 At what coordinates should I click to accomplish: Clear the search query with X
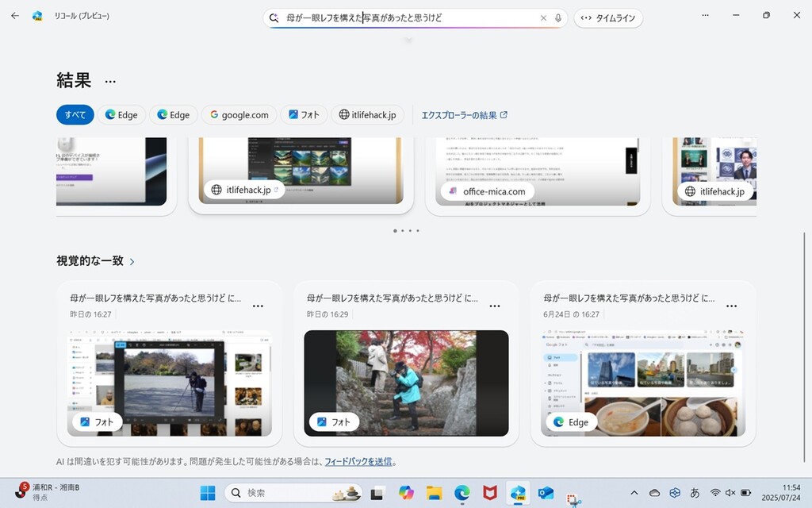[x=543, y=18]
